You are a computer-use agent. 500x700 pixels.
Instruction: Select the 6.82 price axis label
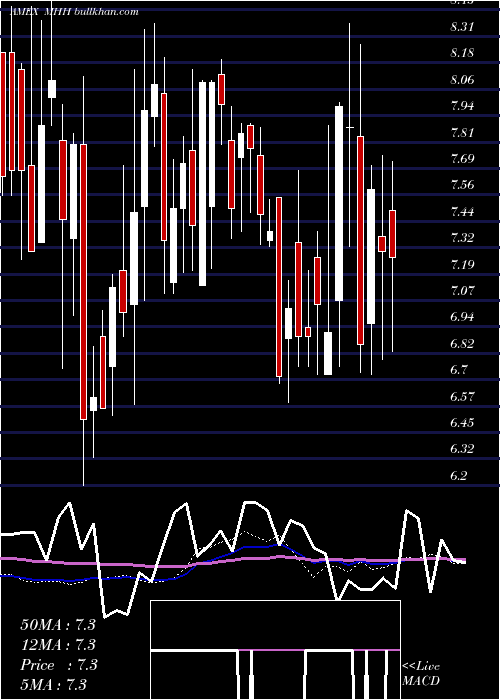click(462, 344)
